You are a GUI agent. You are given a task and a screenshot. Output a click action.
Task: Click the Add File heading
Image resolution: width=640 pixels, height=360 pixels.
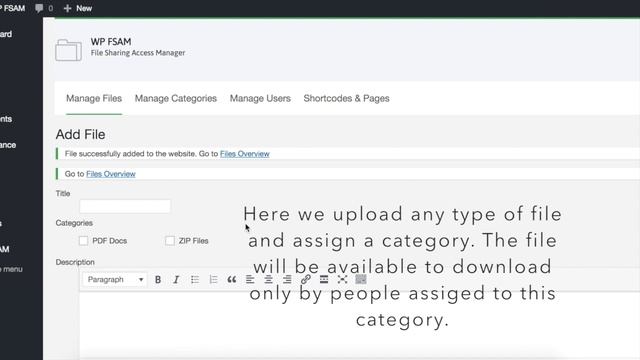(x=80, y=134)
